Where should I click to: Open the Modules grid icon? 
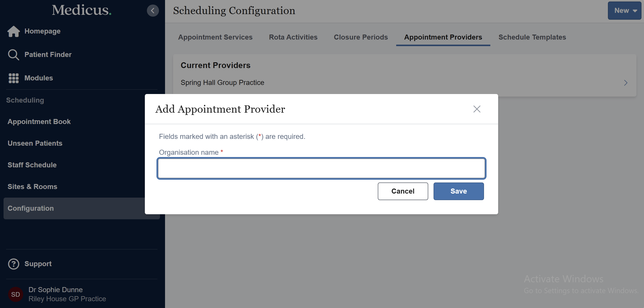point(13,78)
